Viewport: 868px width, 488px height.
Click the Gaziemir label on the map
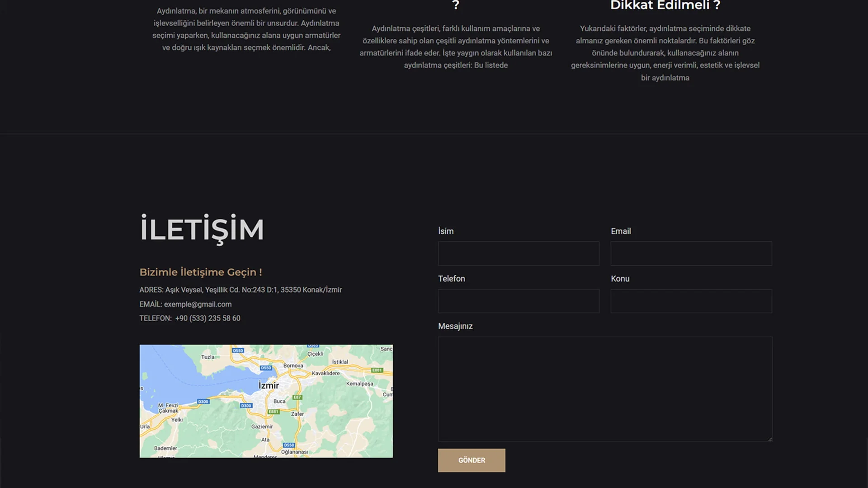click(262, 427)
